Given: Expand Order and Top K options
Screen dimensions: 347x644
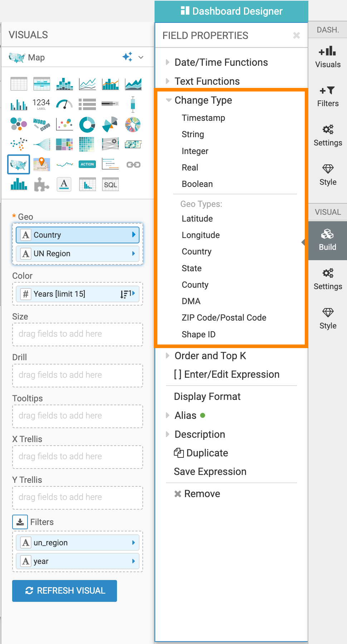Looking at the screenshot, I should pos(210,356).
